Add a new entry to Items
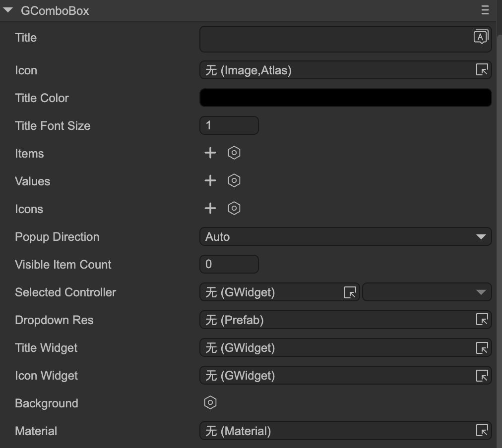502x448 pixels. (x=210, y=153)
